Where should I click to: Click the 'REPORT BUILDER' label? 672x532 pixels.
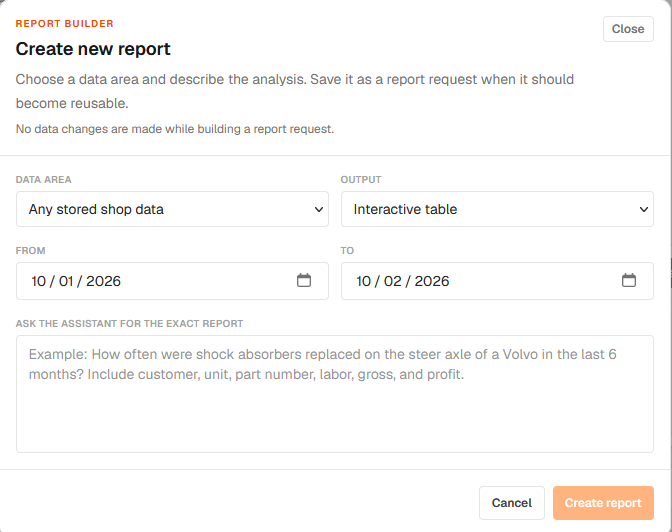(65, 24)
